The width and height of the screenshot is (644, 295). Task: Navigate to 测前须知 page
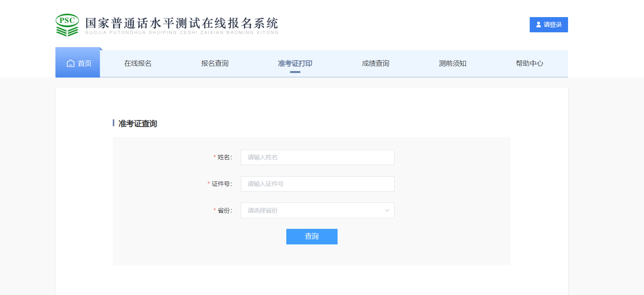coord(453,63)
